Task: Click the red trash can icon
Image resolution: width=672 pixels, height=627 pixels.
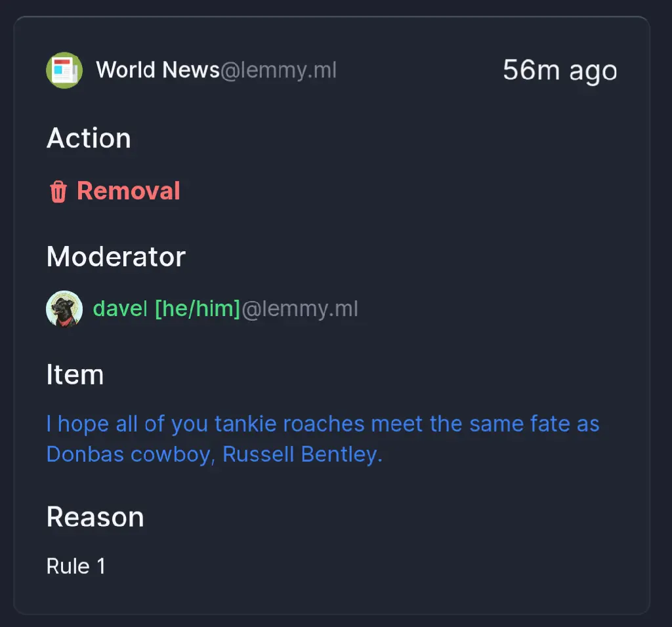Action: click(58, 191)
